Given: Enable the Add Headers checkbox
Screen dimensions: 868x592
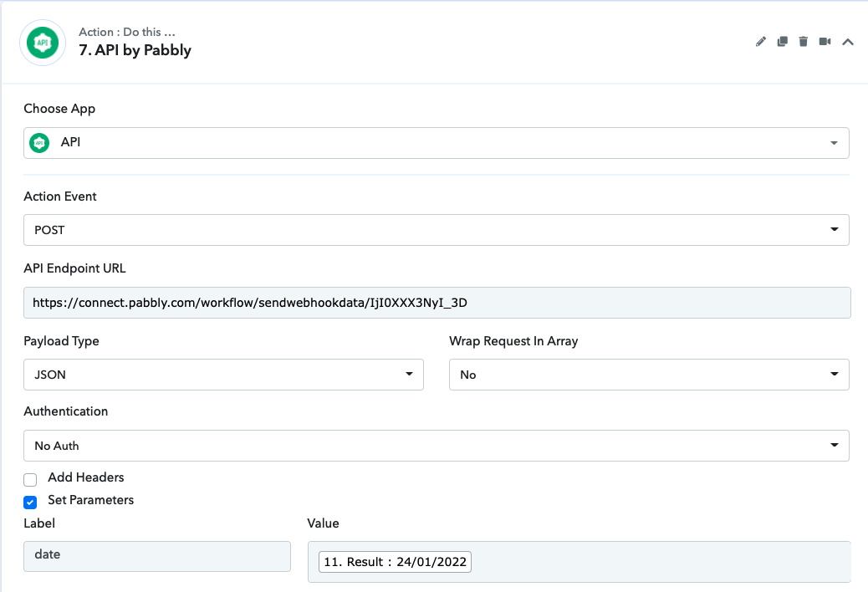Looking at the screenshot, I should [30, 479].
